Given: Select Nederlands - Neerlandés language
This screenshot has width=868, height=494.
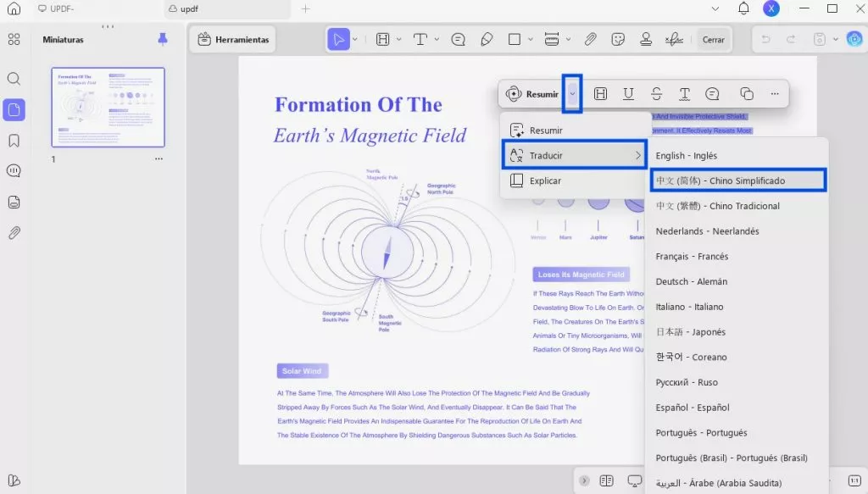Looking at the screenshot, I should click(737, 231).
